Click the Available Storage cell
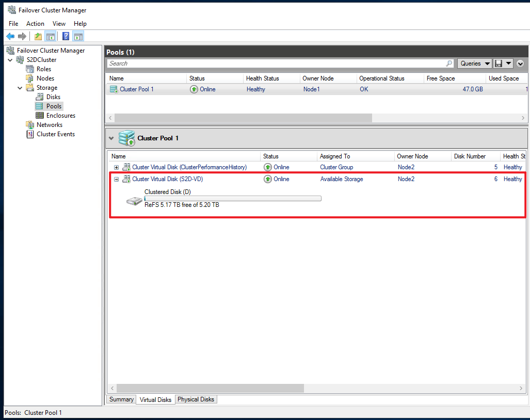Image resolution: width=530 pixels, height=420 pixels. pos(342,179)
